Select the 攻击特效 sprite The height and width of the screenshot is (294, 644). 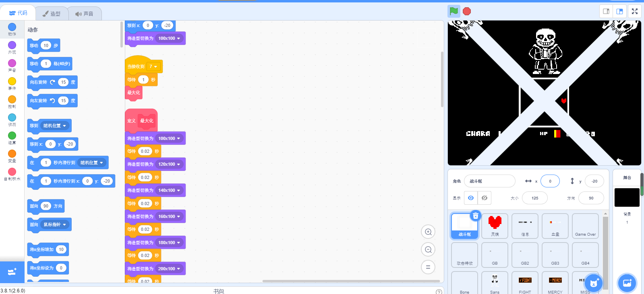[x=464, y=255]
